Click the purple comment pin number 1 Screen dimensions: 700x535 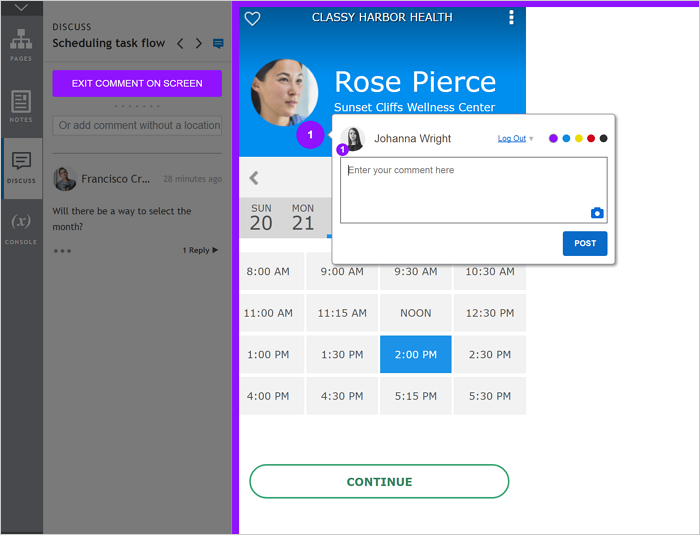(x=310, y=134)
